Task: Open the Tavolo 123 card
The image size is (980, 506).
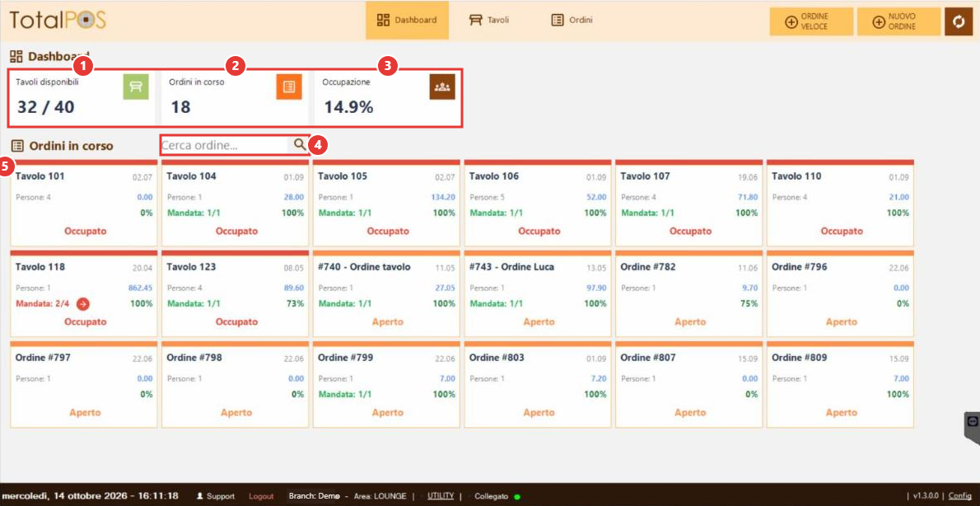Action: pos(235,293)
